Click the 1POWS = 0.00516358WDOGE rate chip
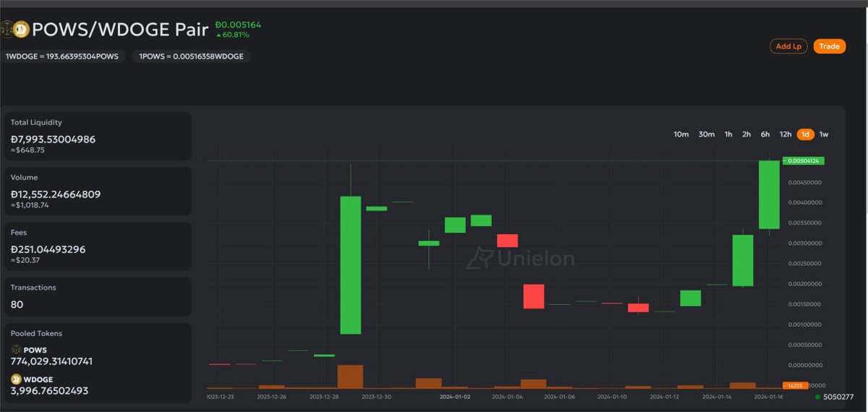The width and height of the screenshot is (868, 412). (x=192, y=56)
